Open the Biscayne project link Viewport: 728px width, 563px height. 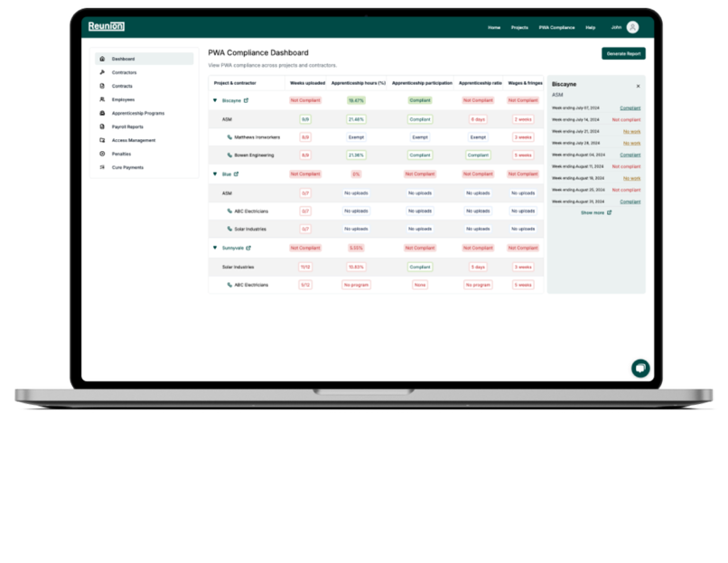[231, 101]
